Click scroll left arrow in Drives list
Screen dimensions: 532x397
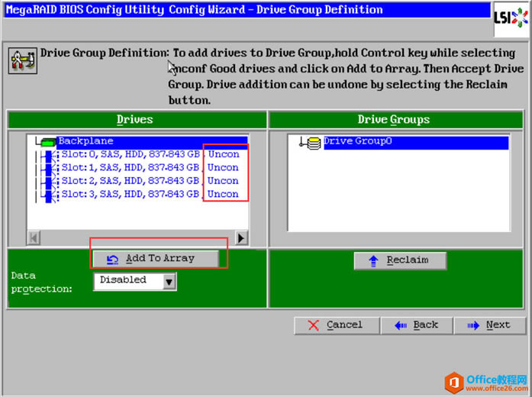pyautogui.click(x=34, y=238)
